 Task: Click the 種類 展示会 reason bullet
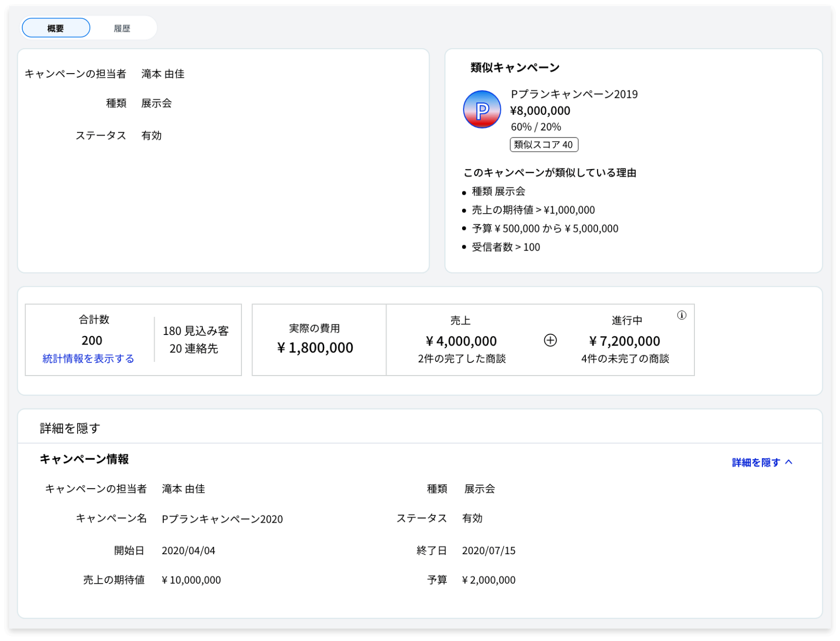[x=499, y=191]
